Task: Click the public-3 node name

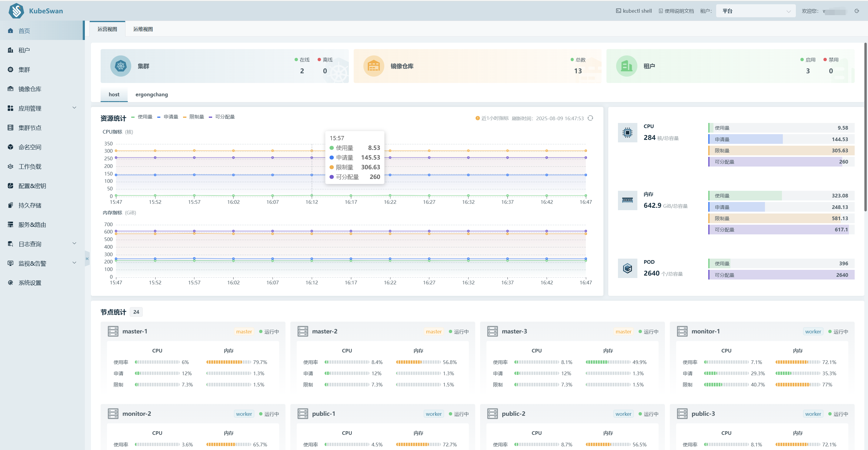Action: (703, 414)
